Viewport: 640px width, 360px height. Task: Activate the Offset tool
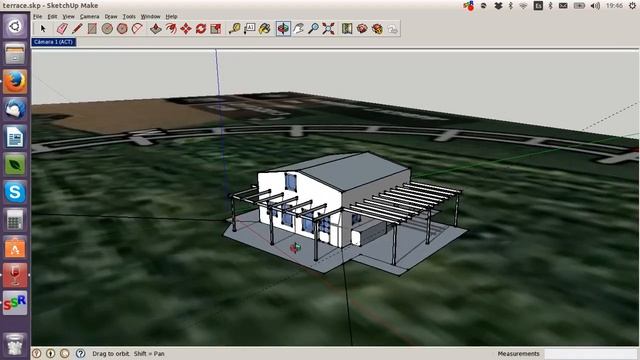click(x=171, y=29)
